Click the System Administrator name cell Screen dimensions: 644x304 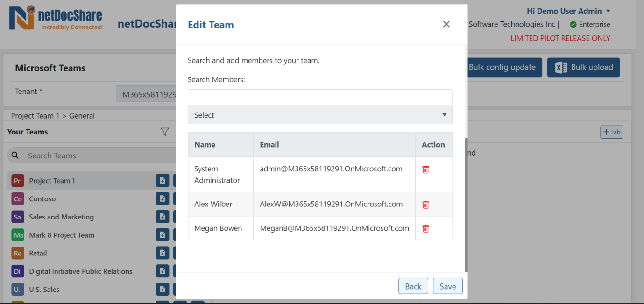coord(220,174)
